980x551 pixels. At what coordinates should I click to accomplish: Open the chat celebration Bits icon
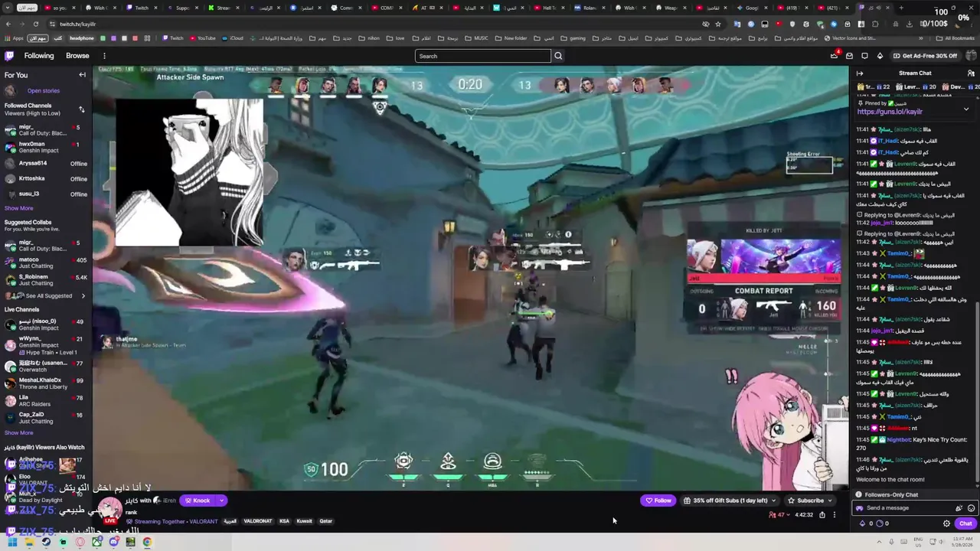(x=959, y=508)
